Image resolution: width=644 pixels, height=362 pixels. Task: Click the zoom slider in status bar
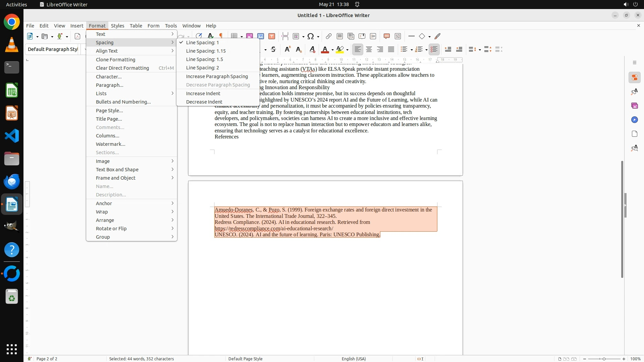point(604,359)
